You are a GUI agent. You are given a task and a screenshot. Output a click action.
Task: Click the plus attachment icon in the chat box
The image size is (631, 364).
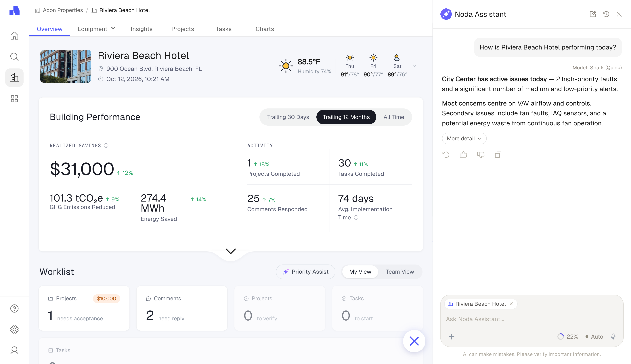tap(451, 336)
